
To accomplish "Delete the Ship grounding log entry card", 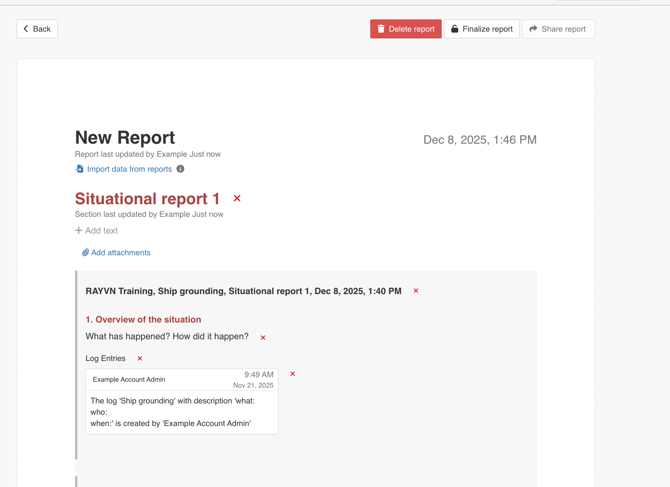I will [x=293, y=374].
